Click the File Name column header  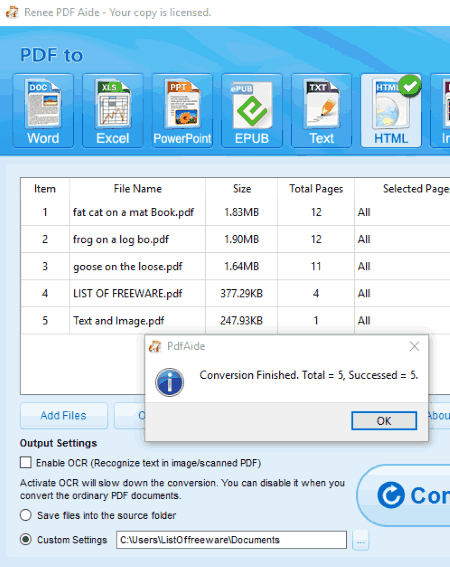[x=137, y=189]
